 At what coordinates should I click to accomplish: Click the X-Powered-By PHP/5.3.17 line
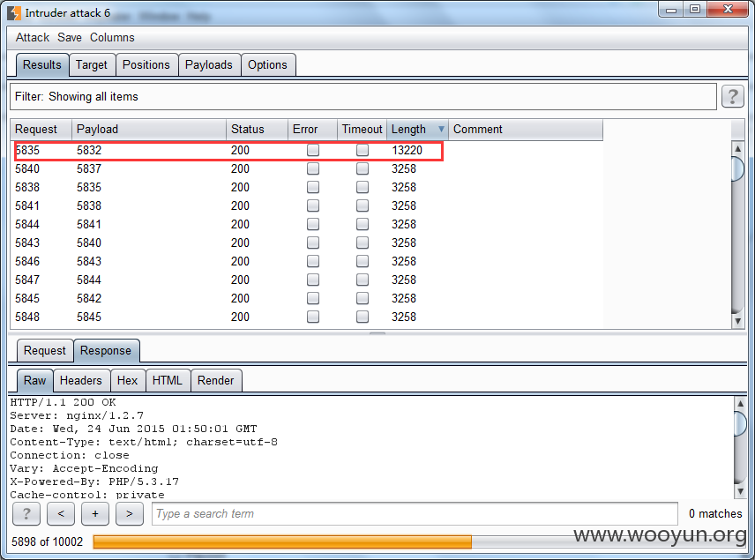[x=94, y=482]
